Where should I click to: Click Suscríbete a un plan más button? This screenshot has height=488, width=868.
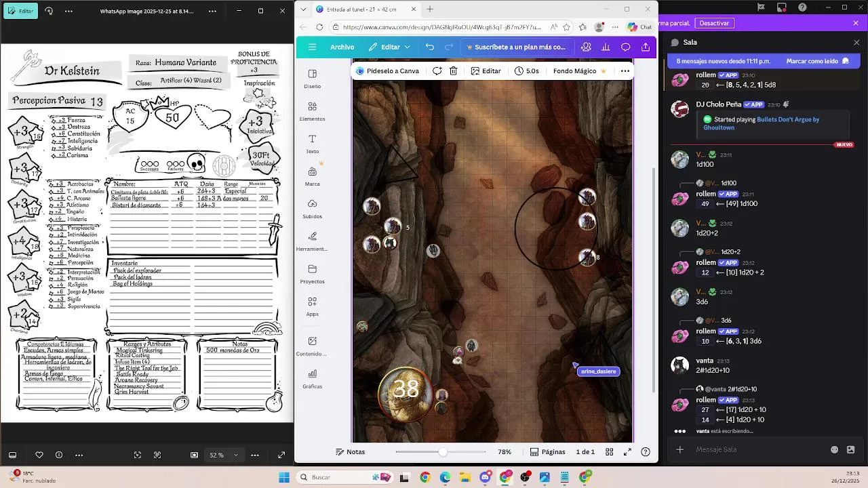516,47
